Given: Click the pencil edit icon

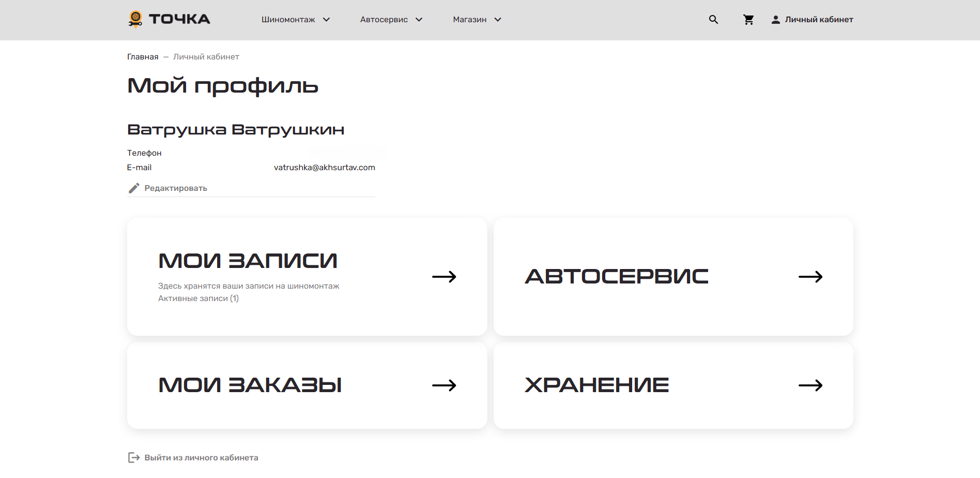Looking at the screenshot, I should (134, 188).
